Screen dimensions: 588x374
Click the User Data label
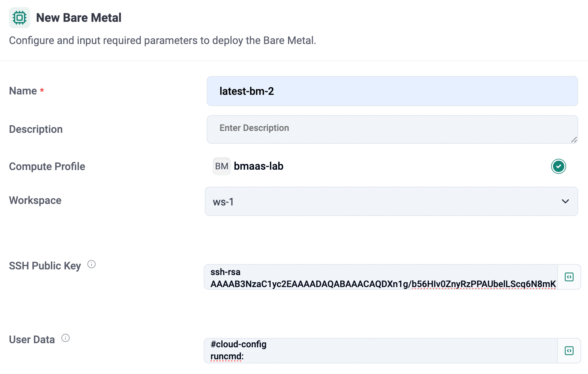[32, 339]
